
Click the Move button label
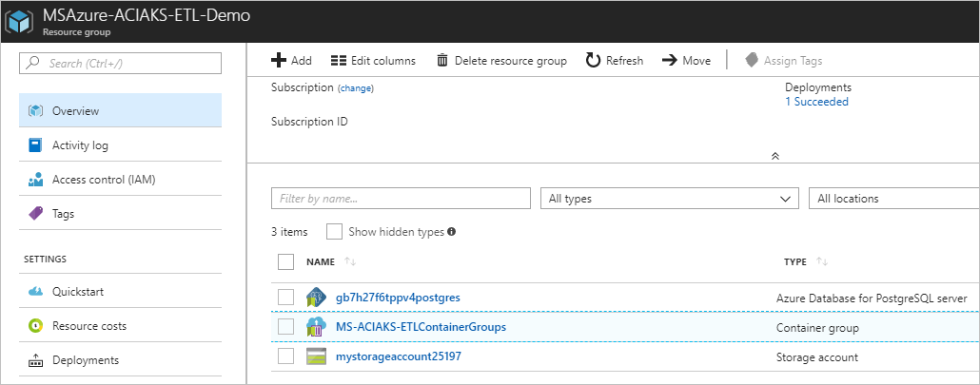pyautogui.click(x=696, y=61)
